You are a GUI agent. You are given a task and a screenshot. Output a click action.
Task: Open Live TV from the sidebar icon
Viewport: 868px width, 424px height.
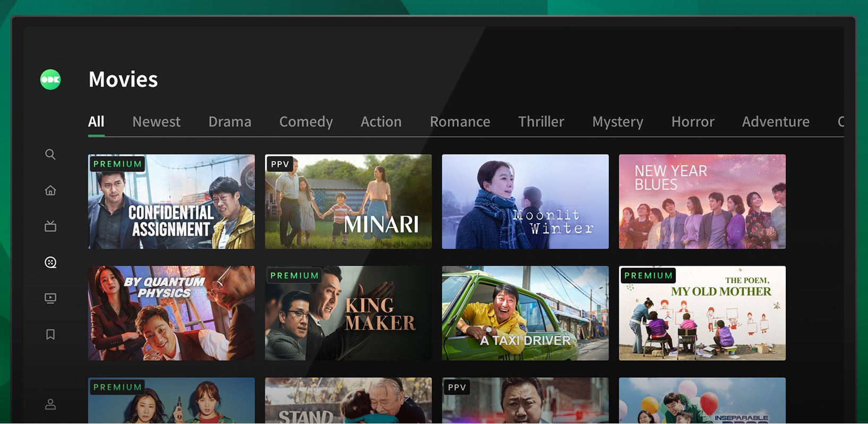[50, 226]
